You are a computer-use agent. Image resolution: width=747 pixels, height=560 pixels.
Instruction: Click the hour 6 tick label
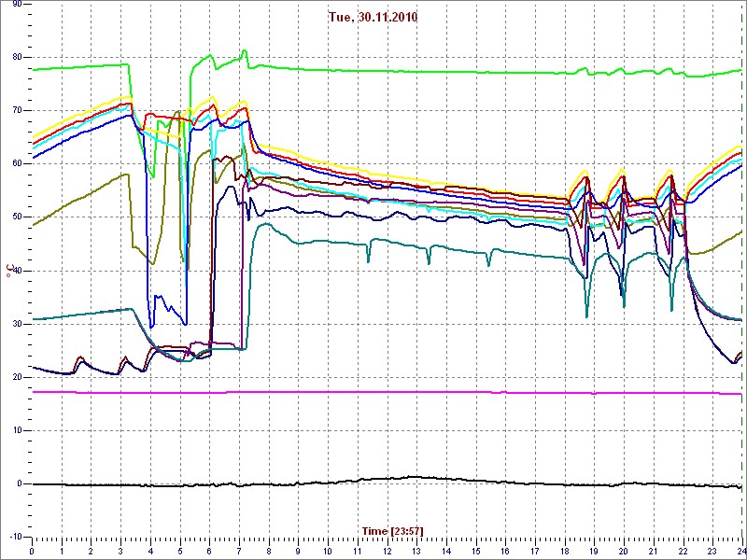pyautogui.click(x=209, y=552)
